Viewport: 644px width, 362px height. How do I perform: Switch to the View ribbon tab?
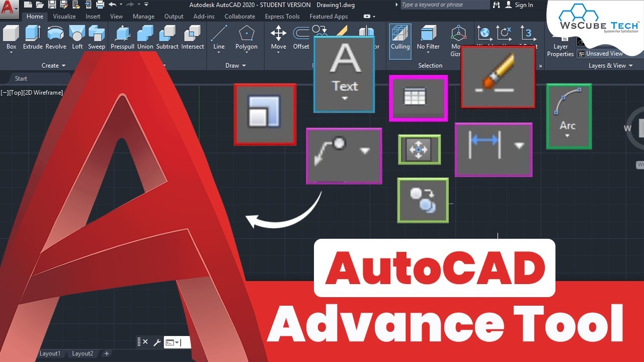pos(116,17)
